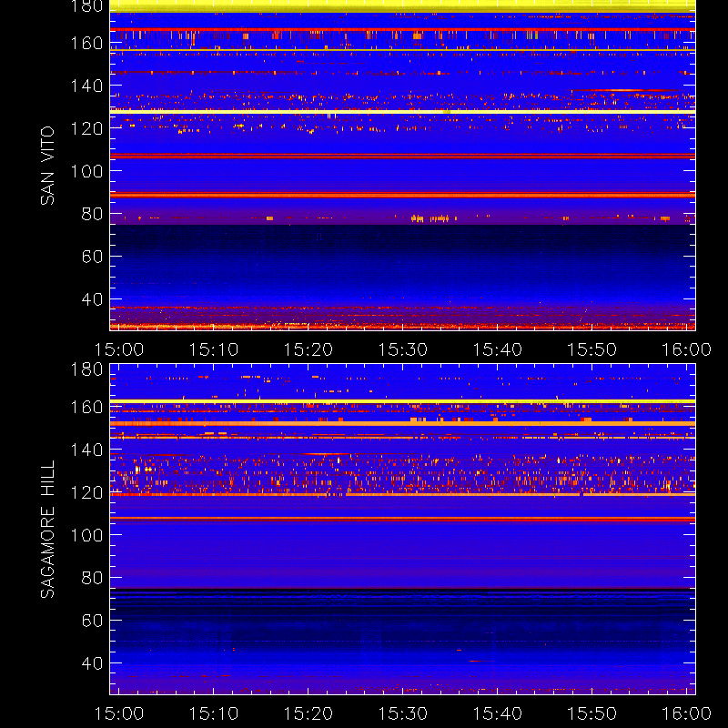Select the 140 tick label on the San Vito axis
The image size is (728, 728).
[86, 86]
